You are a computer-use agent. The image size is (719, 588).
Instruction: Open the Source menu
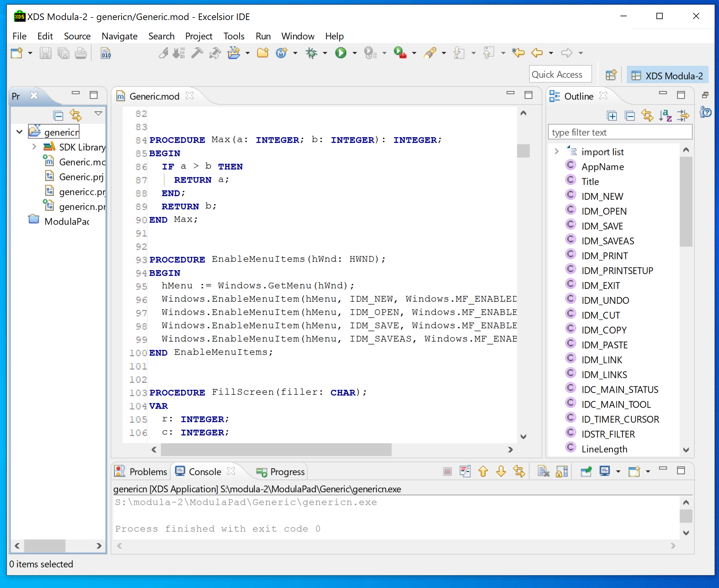[77, 36]
